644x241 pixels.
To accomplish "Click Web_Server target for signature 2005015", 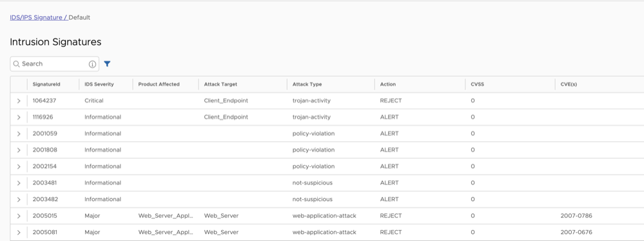I will [221, 215].
